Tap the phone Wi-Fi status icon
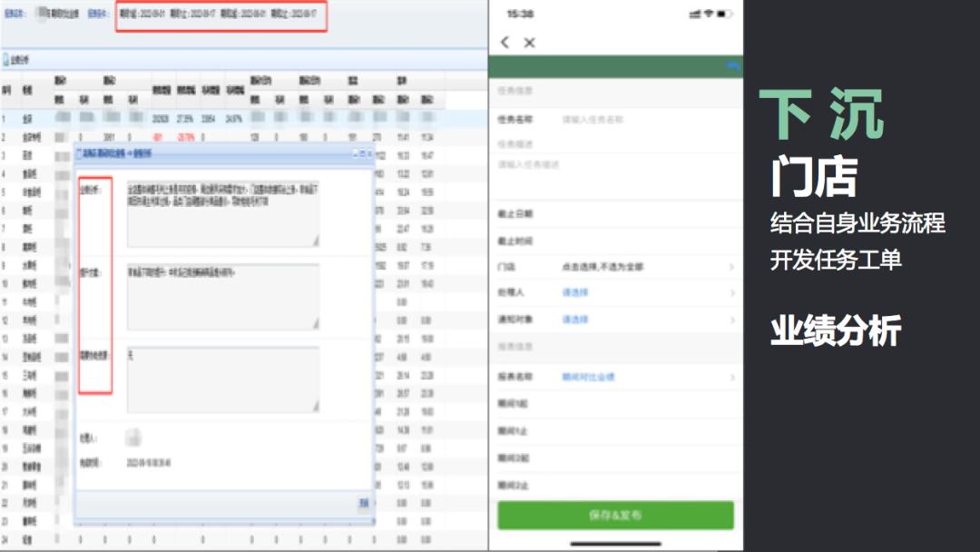Viewport: 980px width, 552px height. [709, 14]
